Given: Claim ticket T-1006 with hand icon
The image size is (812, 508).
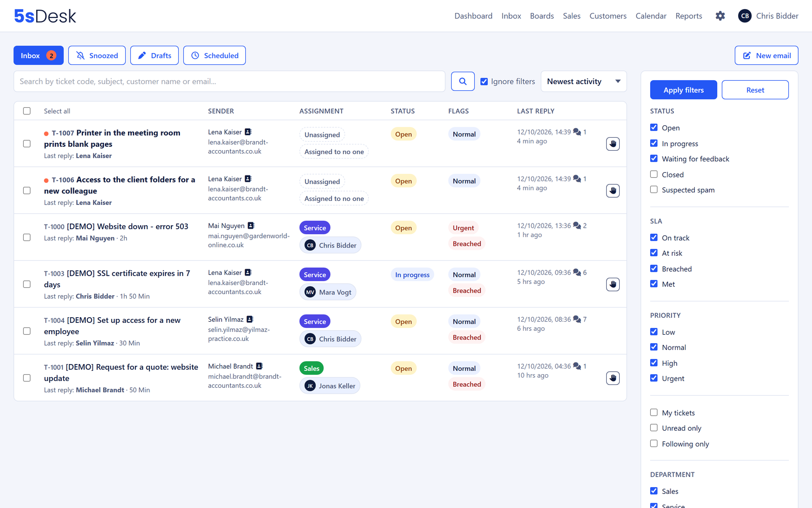Looking at the screenshot, I should point(613,191).
